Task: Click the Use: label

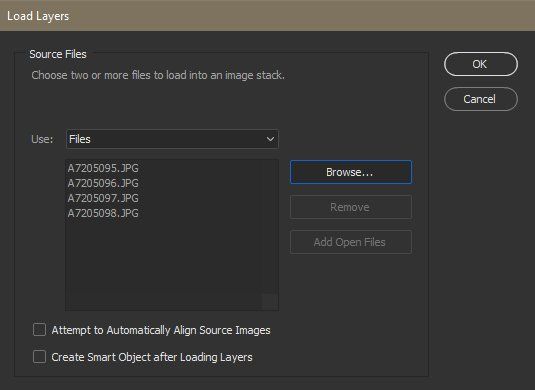Action: (x=42, y=139)
